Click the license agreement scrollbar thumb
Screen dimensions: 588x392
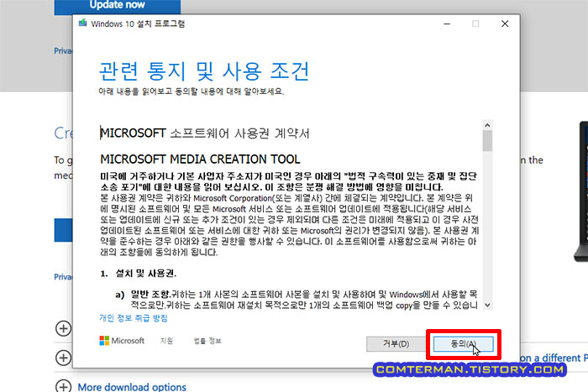[x=487, y=141]
